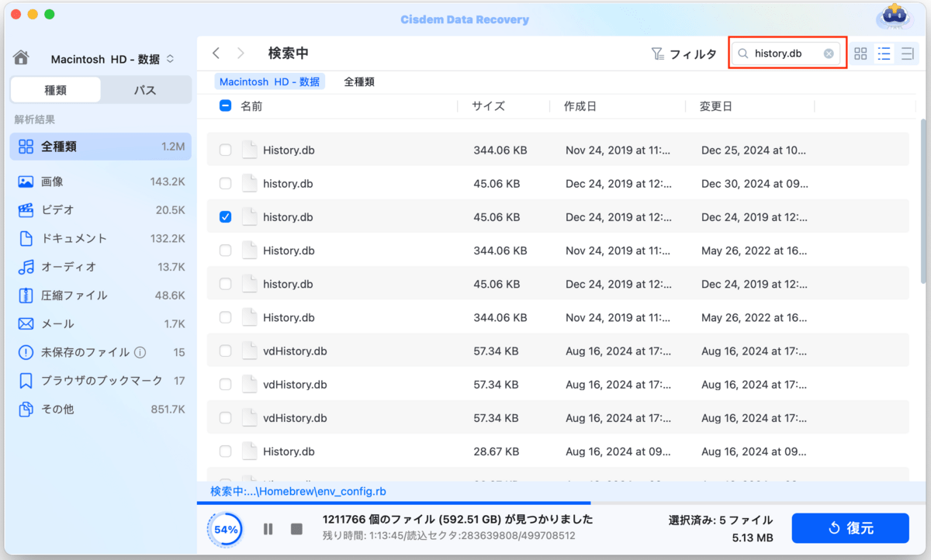Click the 28.67 KB size value

(496, 451)
